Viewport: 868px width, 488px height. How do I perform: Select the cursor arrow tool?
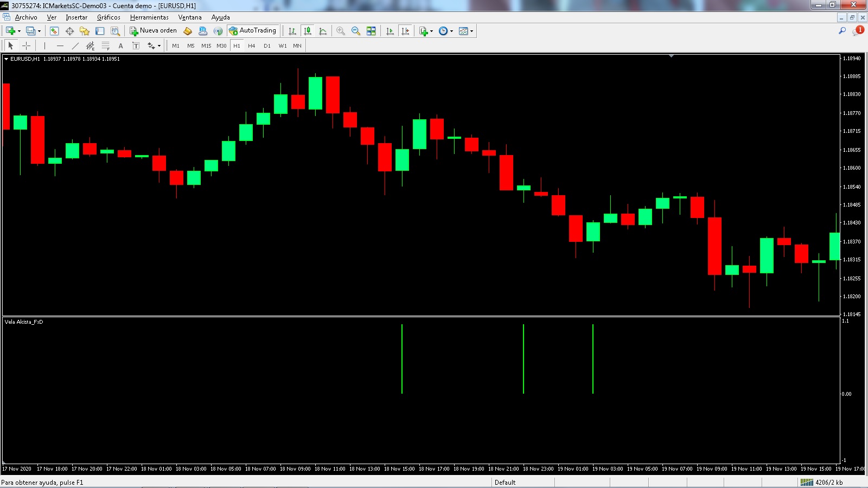pyautogui.click(x=10, y=46)
